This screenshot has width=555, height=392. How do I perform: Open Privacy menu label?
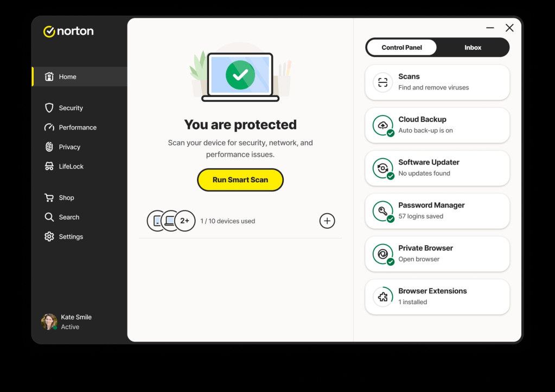click(69, 147)
